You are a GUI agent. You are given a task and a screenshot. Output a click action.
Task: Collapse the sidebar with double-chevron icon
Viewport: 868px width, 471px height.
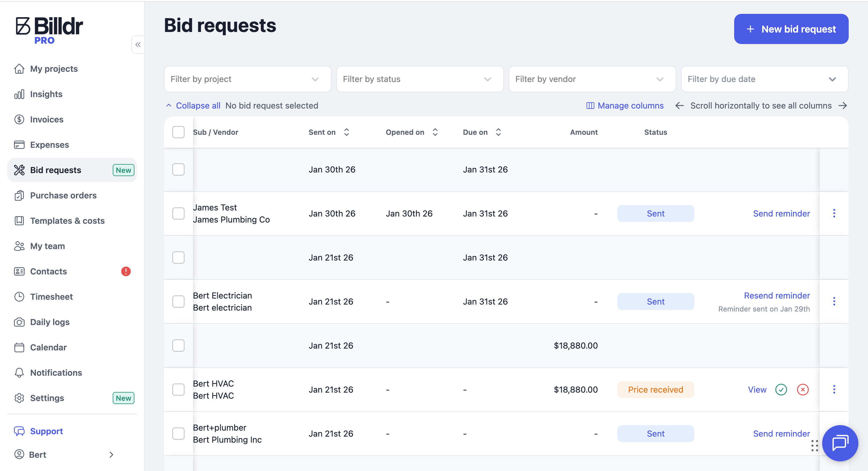(x=138, y=45)
